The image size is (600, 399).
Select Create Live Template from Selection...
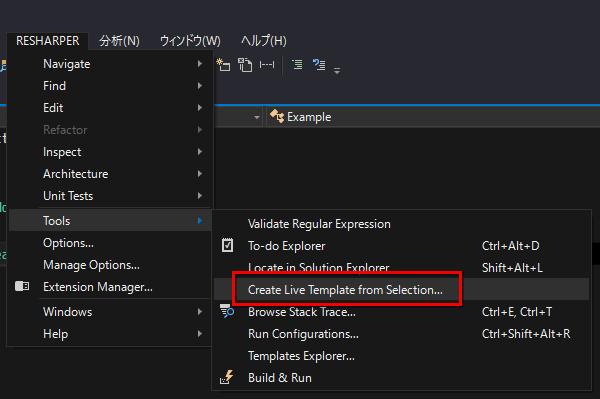[x=401, y=290]
